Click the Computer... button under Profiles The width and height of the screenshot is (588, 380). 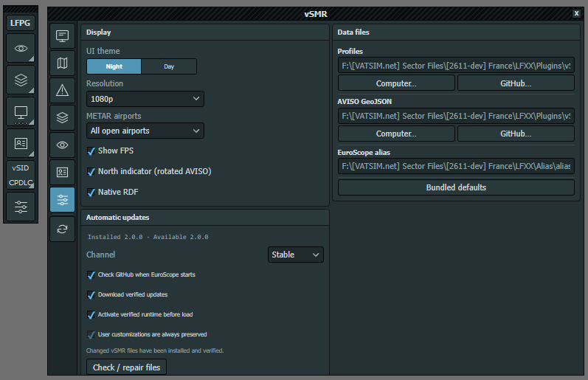(x=396, y=83)
